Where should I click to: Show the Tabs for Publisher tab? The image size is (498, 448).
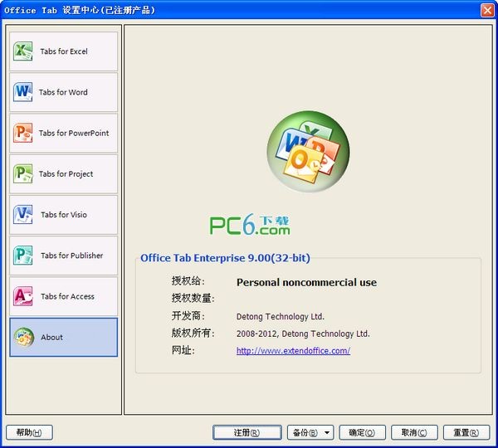pyautogui.click(x=64, y=256)
